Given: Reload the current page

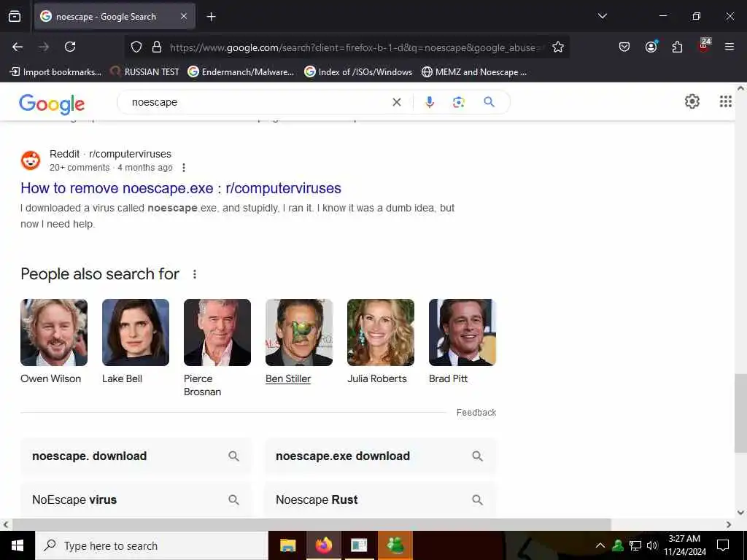Looking at the screenshot, I should (x=70, y=47).
